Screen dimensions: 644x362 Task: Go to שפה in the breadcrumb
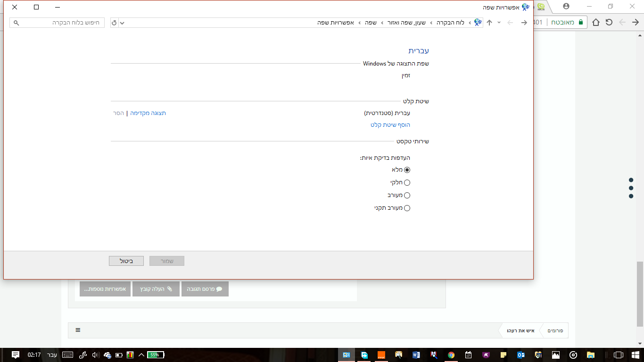[x=371, y=23]
